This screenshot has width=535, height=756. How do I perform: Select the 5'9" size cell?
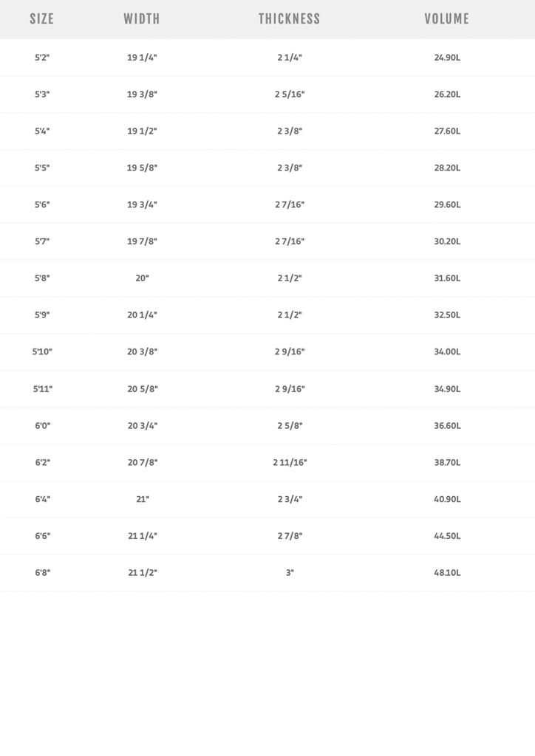pyautogui.click(x=42, y=315)
